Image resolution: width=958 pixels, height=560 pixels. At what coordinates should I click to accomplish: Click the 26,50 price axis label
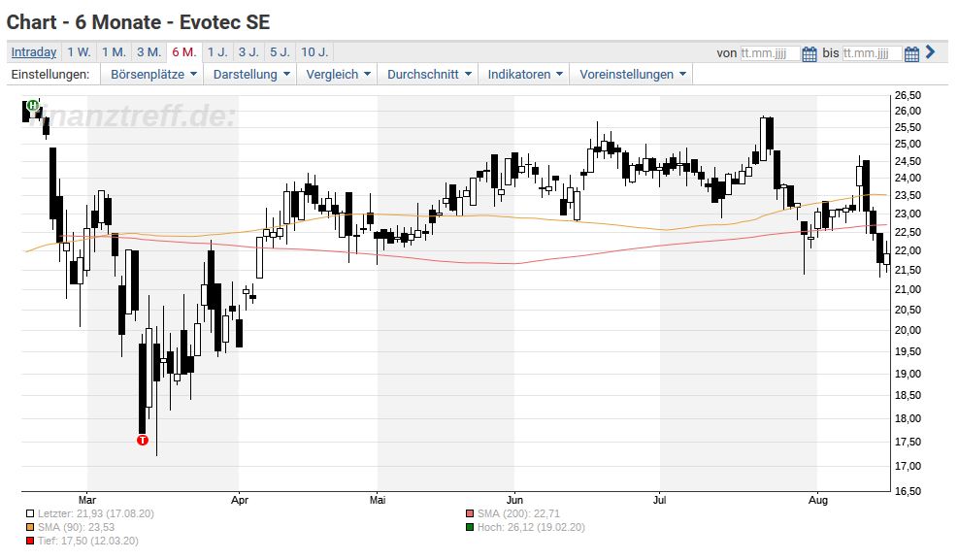click(908, 95)
